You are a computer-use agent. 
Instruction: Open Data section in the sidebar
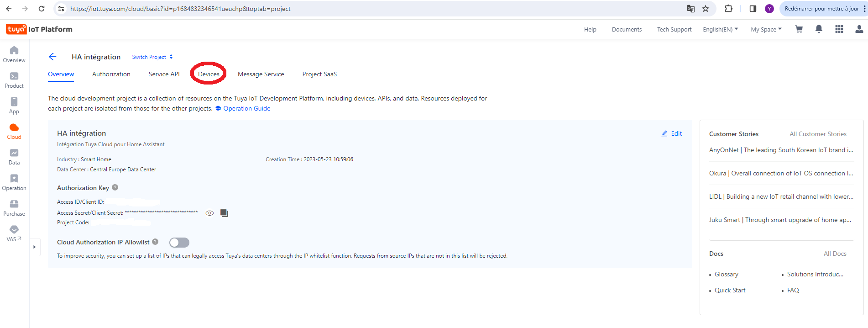[14, 157]
